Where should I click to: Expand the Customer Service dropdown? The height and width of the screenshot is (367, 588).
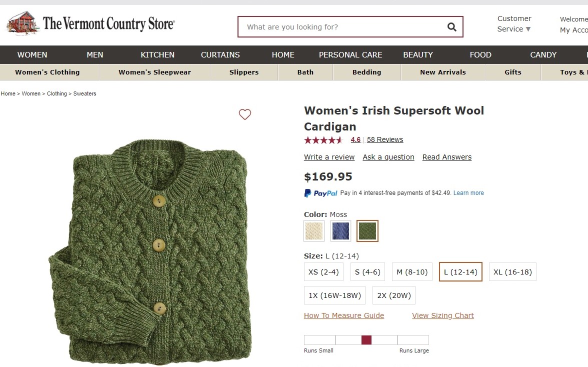tap(514, 24)
